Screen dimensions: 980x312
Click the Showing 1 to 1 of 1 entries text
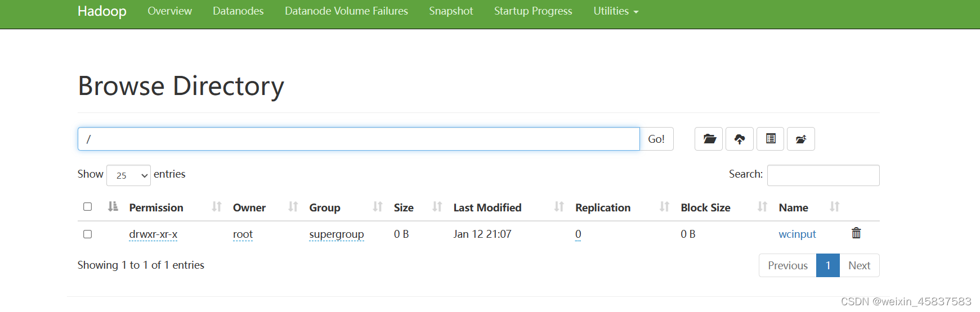click(x=141, y=265)
